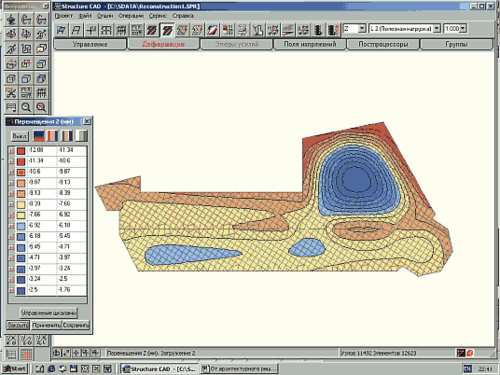
Task: Open the Z direction dropdown
Action: 362,29
